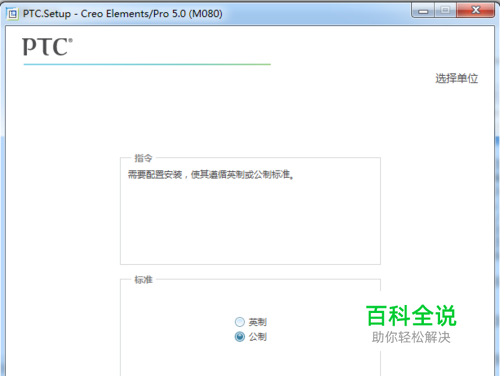Close the PTC.Setup installer window
The image size is (500, 376).
pyautogui.click(x=475, y=11)
